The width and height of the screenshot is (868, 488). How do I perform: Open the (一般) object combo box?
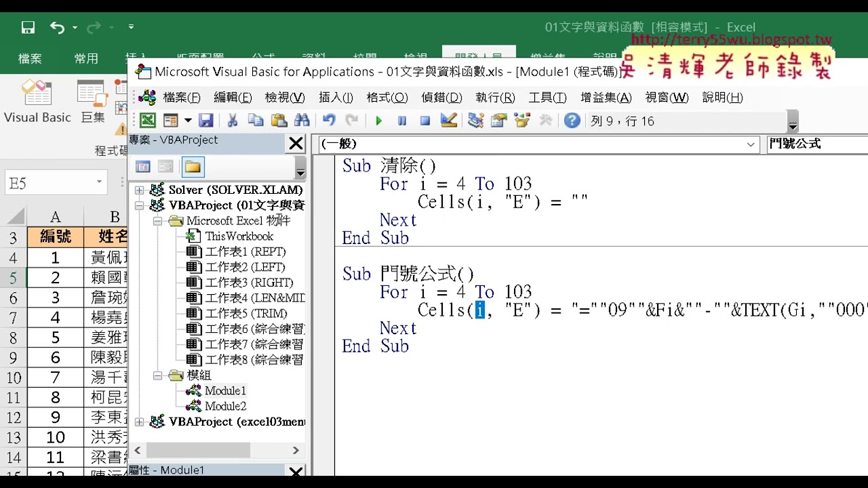coord(538,144)
